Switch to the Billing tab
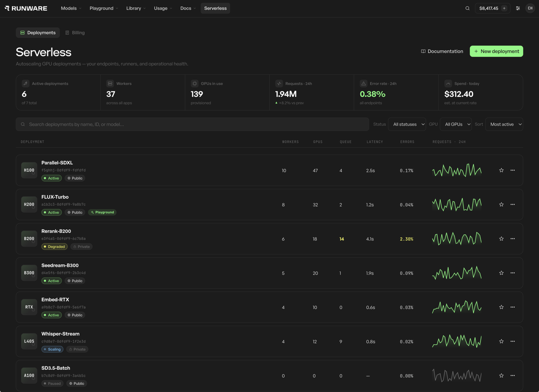 pos(75,33)
